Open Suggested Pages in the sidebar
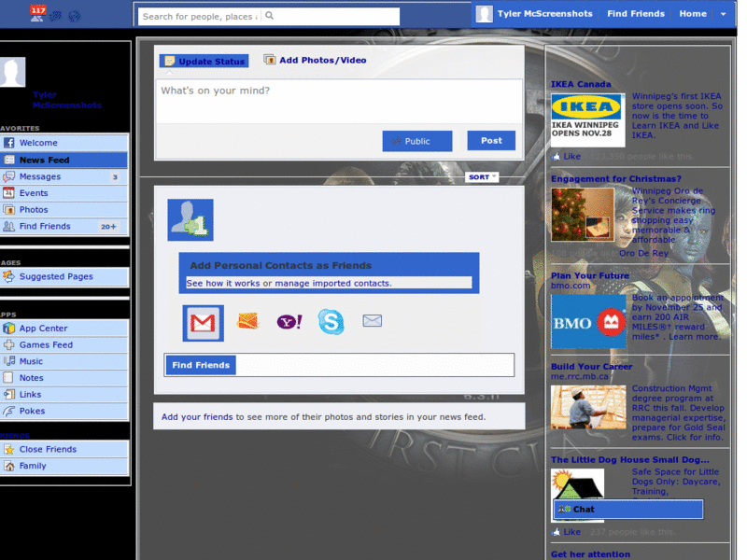Image resolution: width=747 pixels, height=560 pixels. point(64,276)
